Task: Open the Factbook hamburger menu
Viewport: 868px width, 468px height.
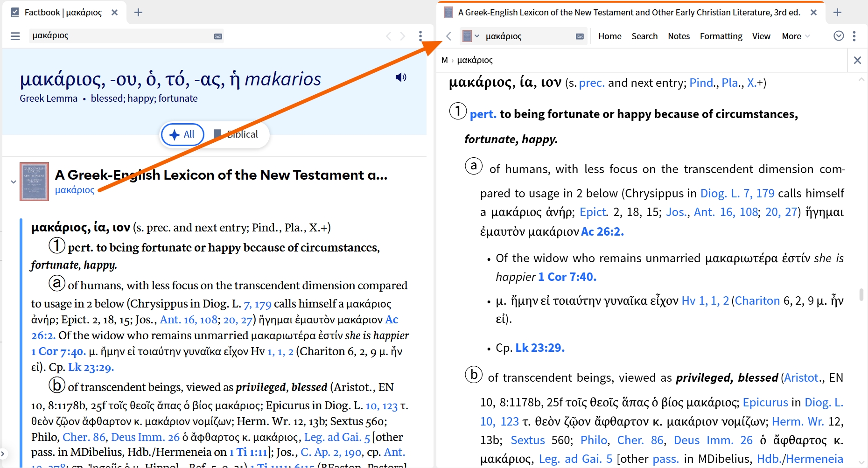Action: (x=15, y=36)
